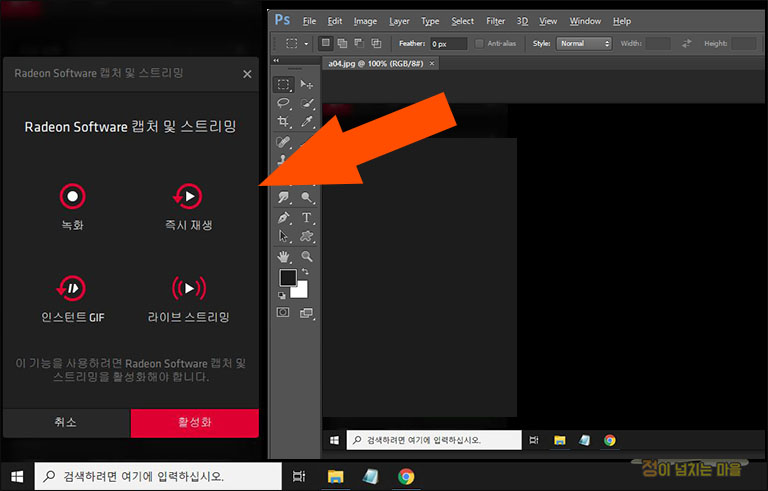Open the Window menu
The image size is (768, 491).
(585, 21)
